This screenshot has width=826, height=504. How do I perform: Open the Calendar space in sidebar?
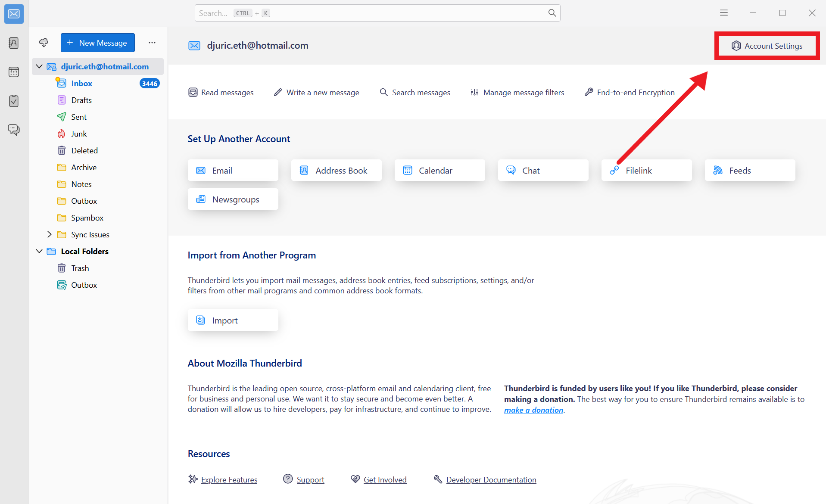[14, 72]
